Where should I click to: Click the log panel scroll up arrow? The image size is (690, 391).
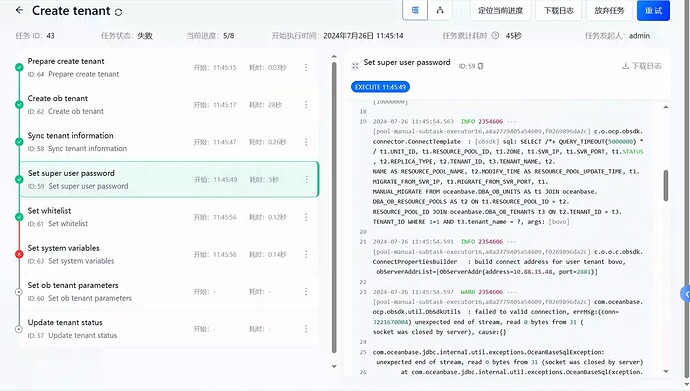[666, 107]
